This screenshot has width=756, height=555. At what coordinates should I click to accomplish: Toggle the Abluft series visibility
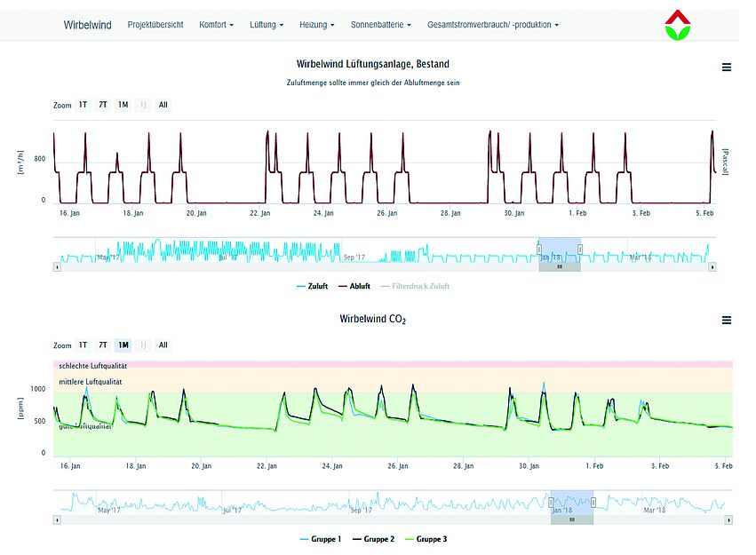point(354,286)
